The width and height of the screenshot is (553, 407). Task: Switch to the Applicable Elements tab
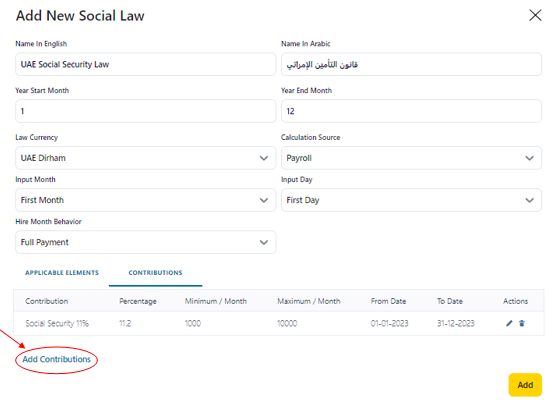tap(62, 273)
